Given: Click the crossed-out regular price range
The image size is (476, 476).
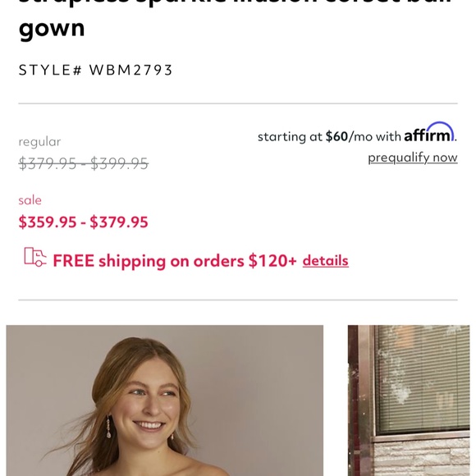Looking at the screenshot, I should 84,163.
